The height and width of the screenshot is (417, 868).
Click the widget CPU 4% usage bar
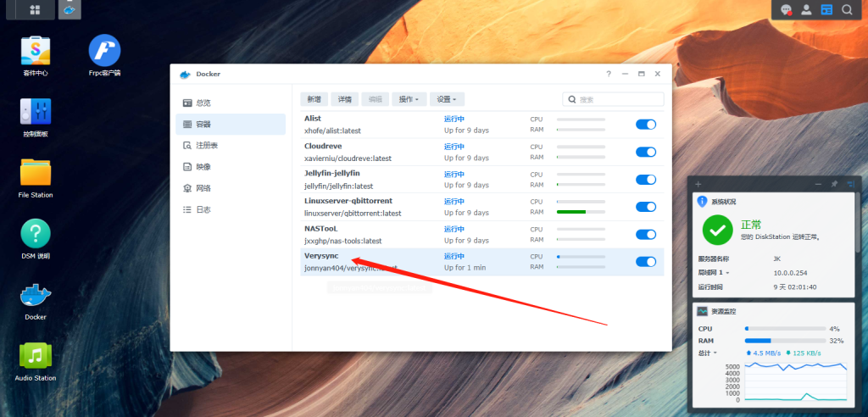[786, 328]
